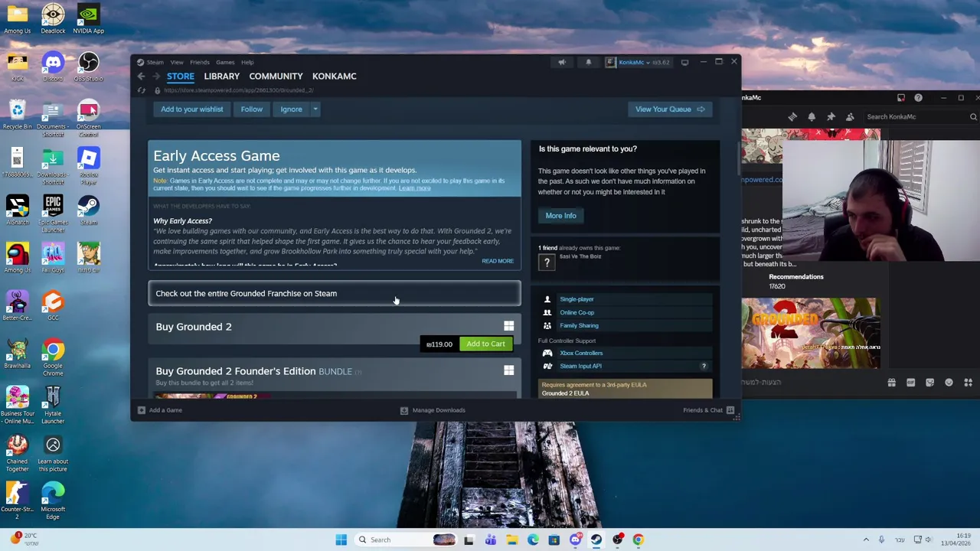Screen dimensions: 980x551
Task: Open the Discord desktop shortcut
Action: pos(53,67)
